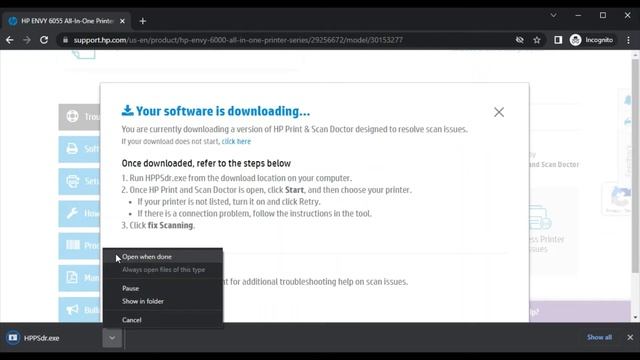Click the 'fix Scanning' bold text

pos(170,225)
